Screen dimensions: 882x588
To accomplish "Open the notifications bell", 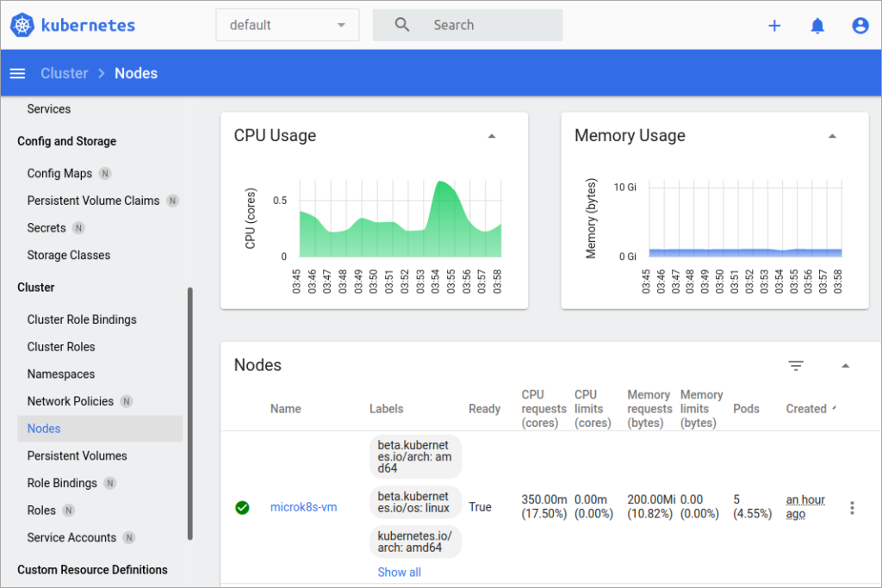I will tap(817, 26).
